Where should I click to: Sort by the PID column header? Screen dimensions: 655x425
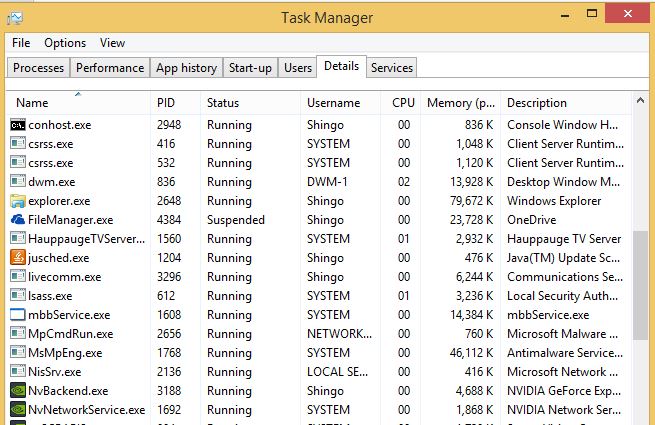175,103
